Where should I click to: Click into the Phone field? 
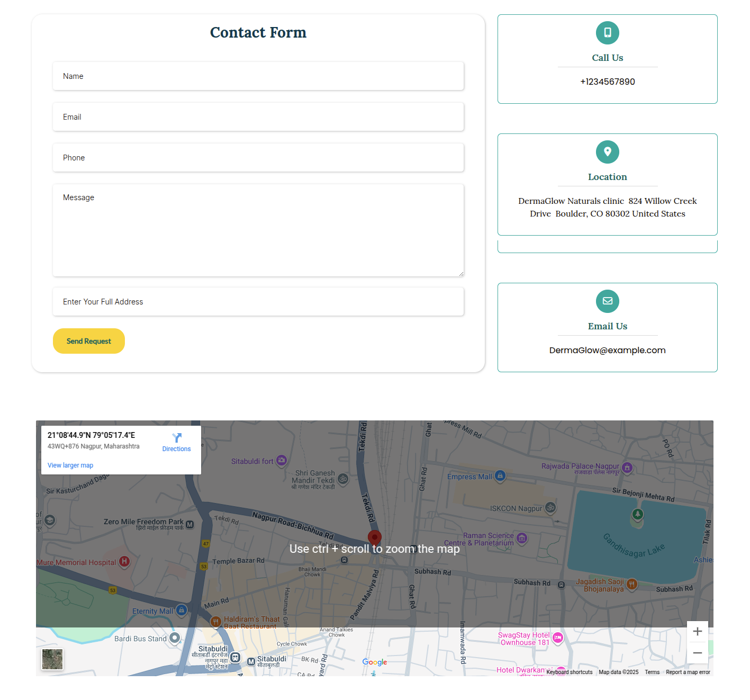coord(258,158)
